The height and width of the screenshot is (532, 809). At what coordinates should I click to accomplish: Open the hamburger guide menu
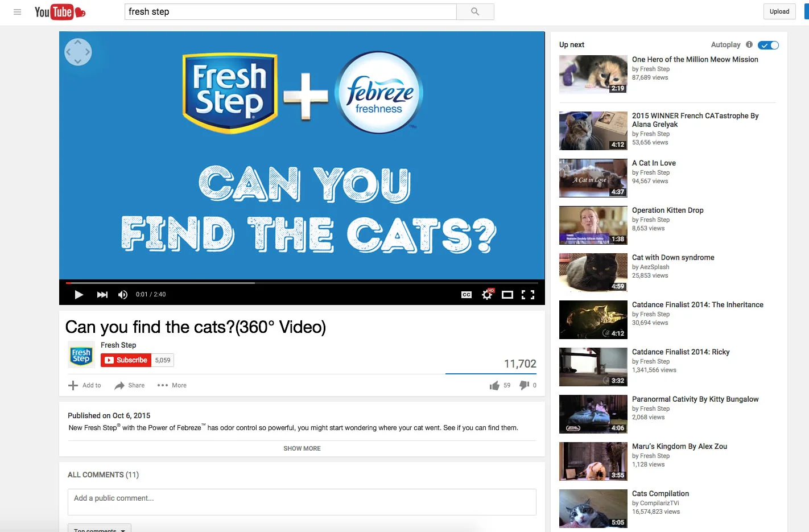pyautogui.click(x=17, y=12)
